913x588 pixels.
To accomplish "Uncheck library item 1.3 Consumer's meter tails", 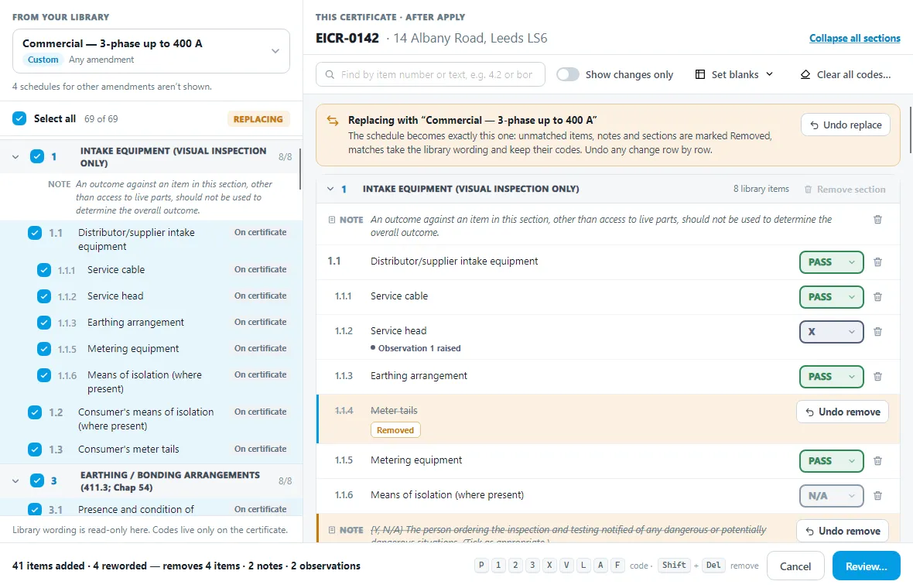I will (x=34, y=450).
